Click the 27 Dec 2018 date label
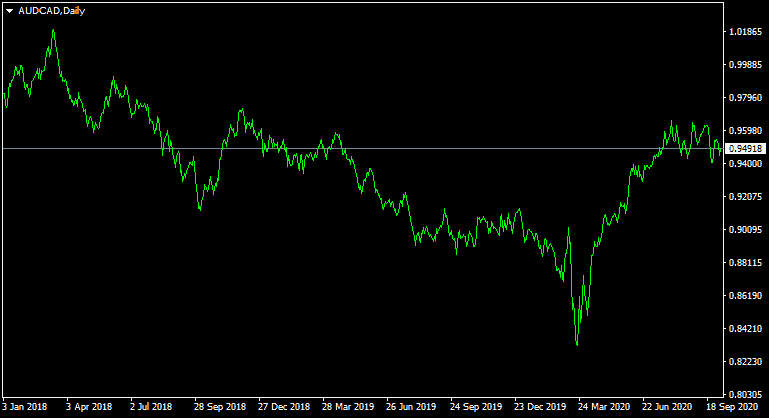 coord(284,407)
